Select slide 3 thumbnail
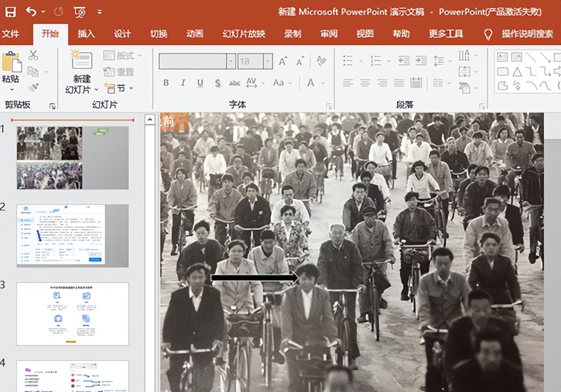Image resolution: width=561 pixels, height=392 pixels. [72, 313]
